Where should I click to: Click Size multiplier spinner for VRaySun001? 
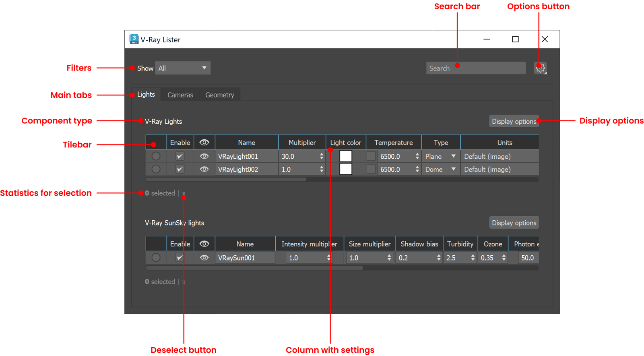pyautogui.click(x=389, y=258)
